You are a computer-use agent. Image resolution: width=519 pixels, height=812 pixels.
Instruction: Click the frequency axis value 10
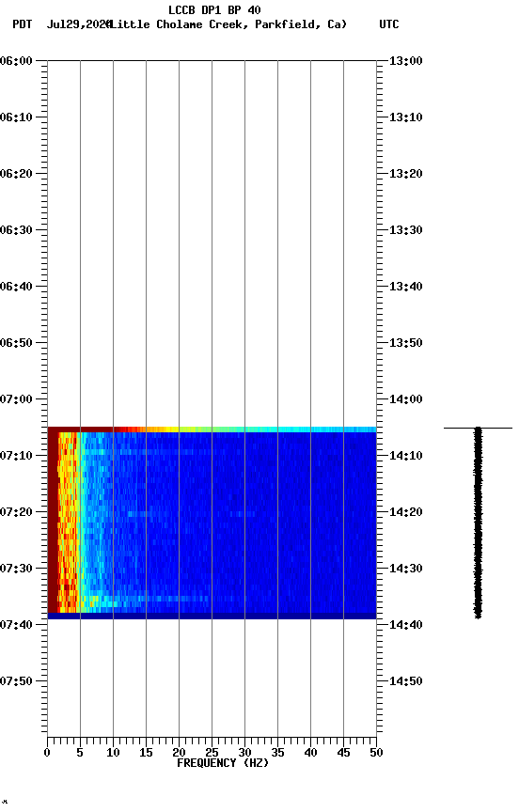[x=113, y=753]
